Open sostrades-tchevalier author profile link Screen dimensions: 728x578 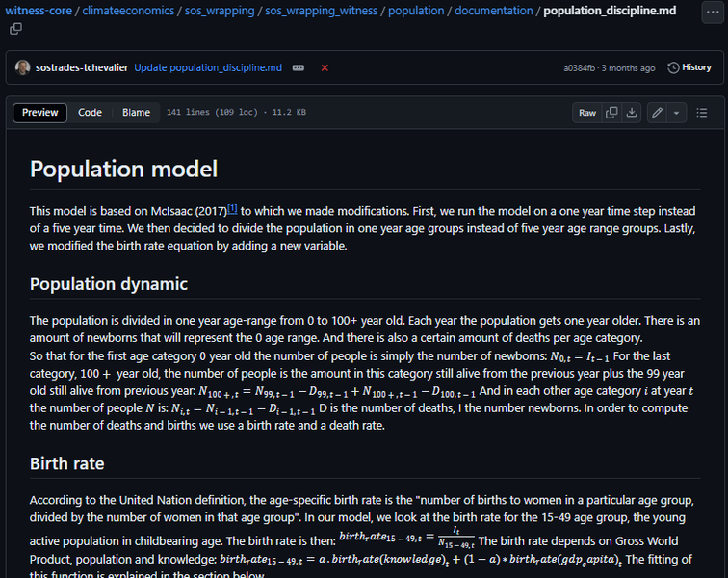coord(82,67)
